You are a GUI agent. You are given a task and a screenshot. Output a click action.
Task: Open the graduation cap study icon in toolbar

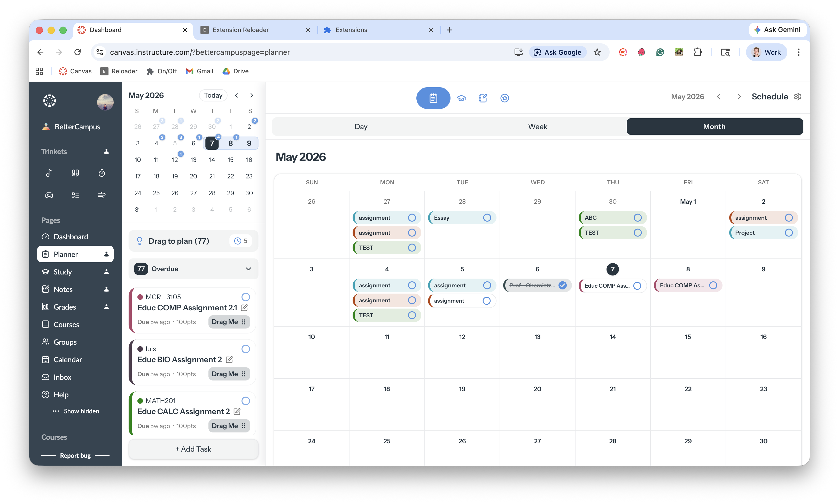pos(461,98)
